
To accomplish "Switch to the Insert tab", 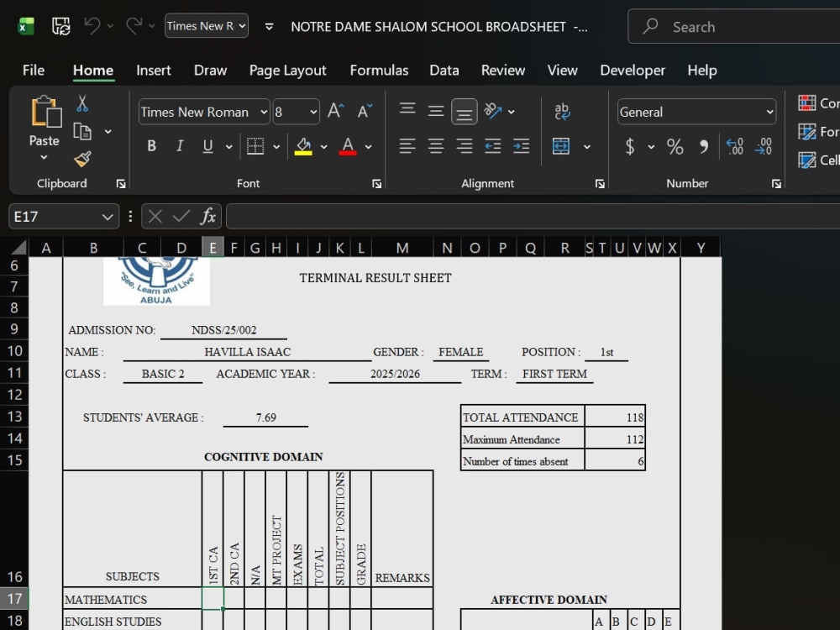I will pos(154,71).
